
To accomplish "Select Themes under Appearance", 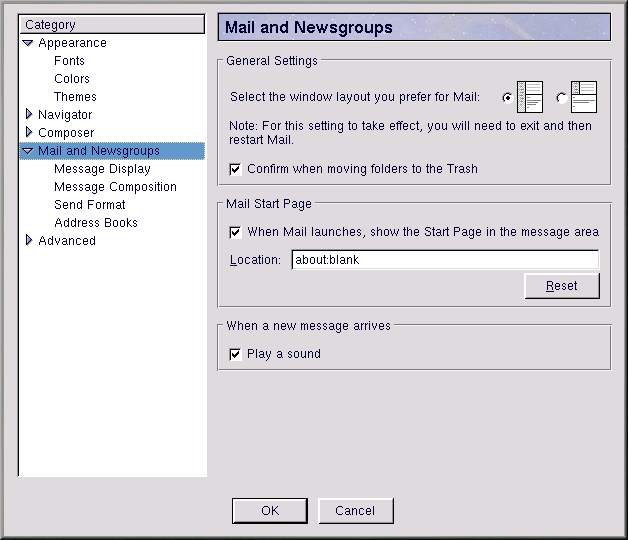I will pyautogui.click(x=75, y=97).
